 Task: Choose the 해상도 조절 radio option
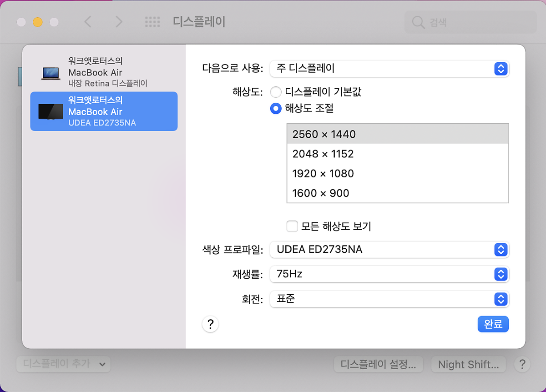point(276,109)
